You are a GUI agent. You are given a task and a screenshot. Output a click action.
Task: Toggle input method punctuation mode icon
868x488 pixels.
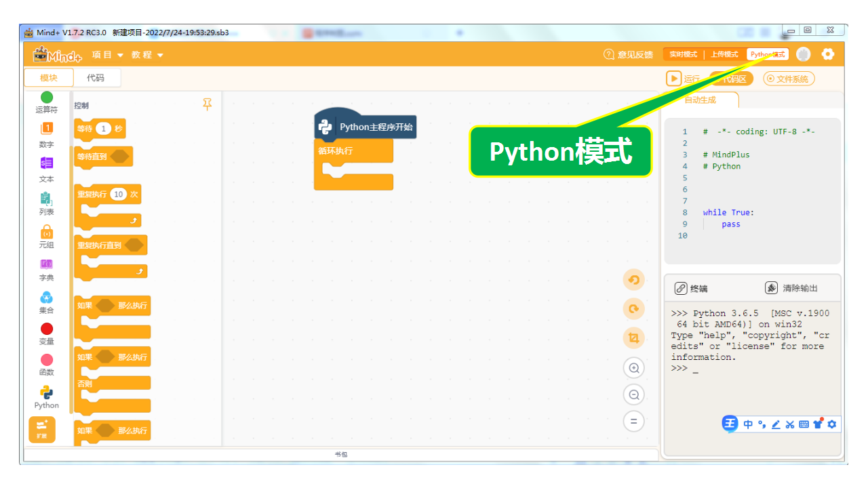coord(762,425)
